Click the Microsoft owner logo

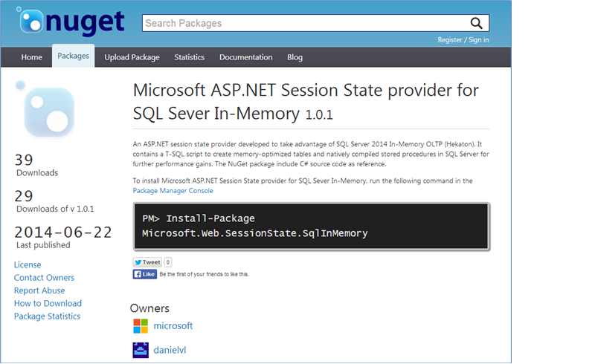point(141,325)
